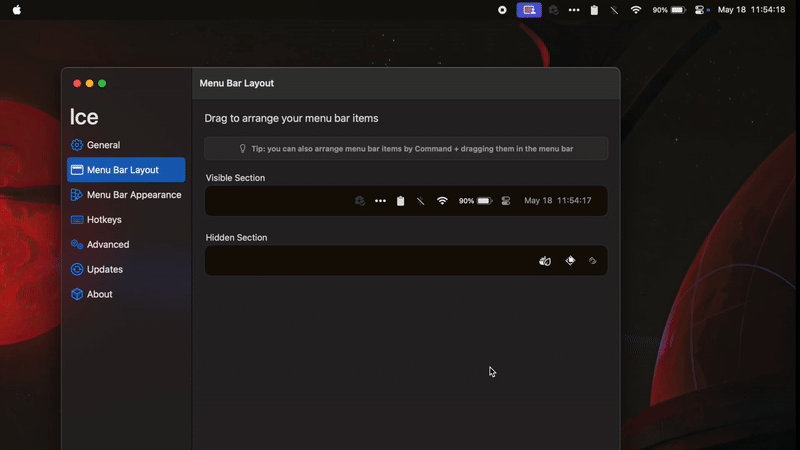The width and height of the screenshot is (800, 450).
Task: Select the Wi-Fi item in Visible Section
Action: coord(442,201)
